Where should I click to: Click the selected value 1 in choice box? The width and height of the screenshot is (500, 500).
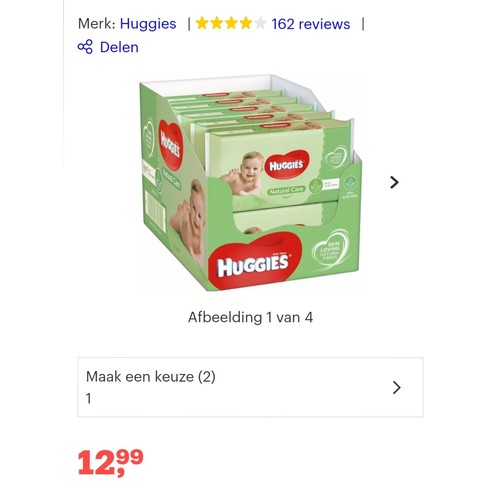tap(88, 398)
